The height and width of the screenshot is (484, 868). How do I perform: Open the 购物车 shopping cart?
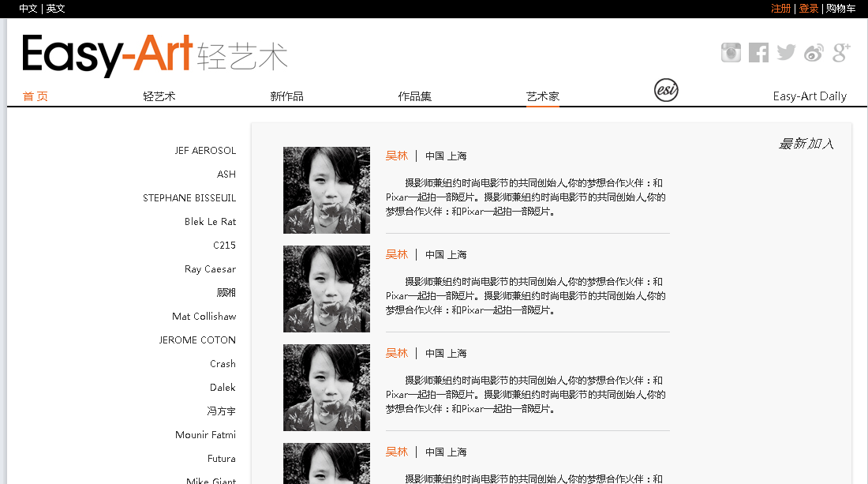(x=840, y=9)
